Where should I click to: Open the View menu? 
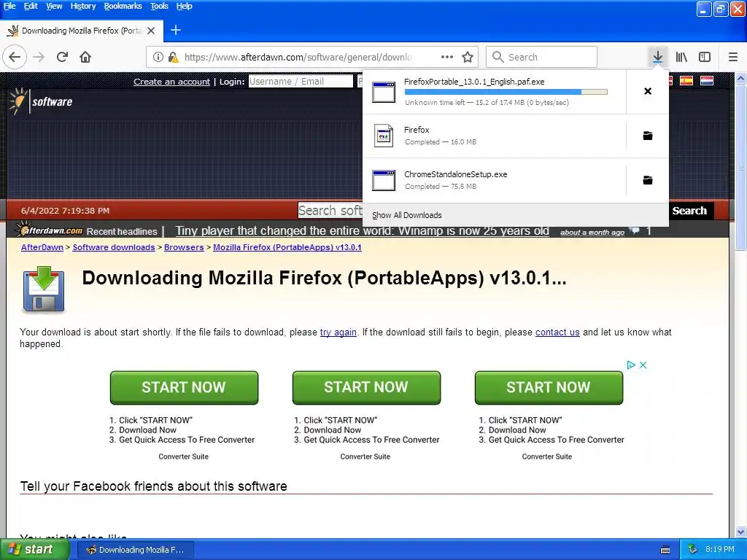pos(54,6)
